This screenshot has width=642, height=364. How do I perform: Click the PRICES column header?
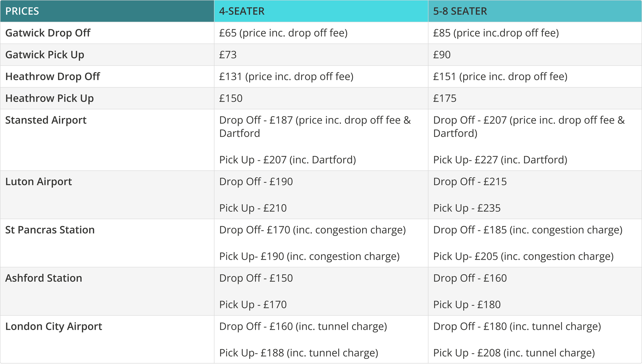pyautogui.click(x=22, y=11)
